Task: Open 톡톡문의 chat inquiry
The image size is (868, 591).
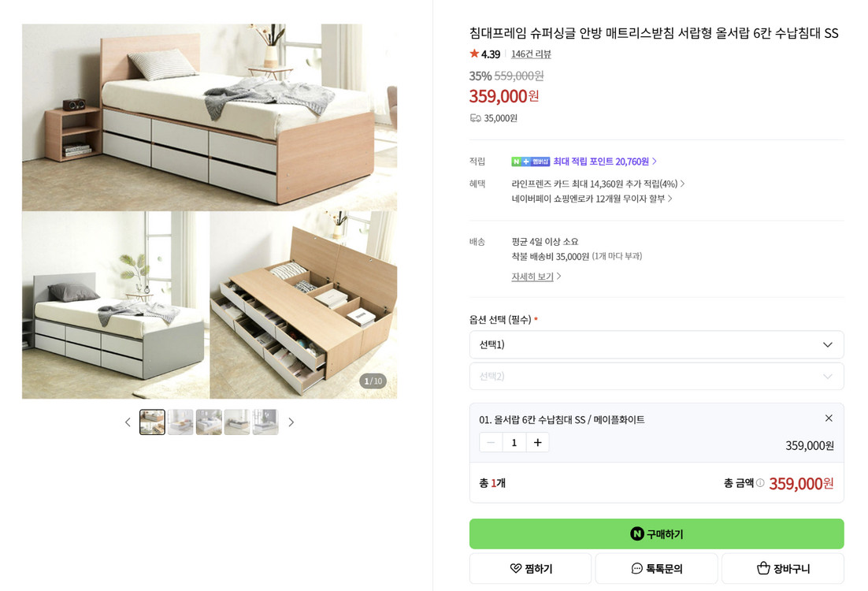Action: [x=656, y=568]
